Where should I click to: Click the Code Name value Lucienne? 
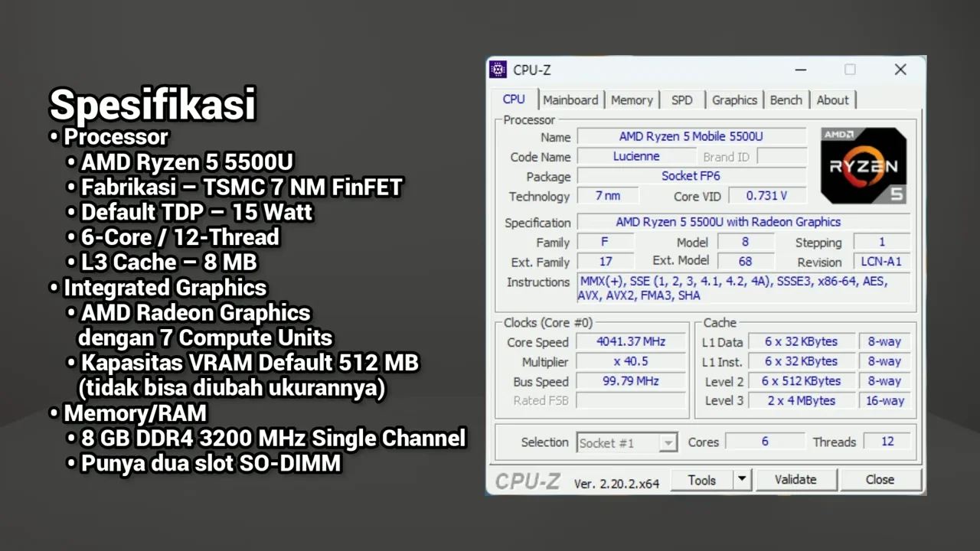tap(636, 156)
